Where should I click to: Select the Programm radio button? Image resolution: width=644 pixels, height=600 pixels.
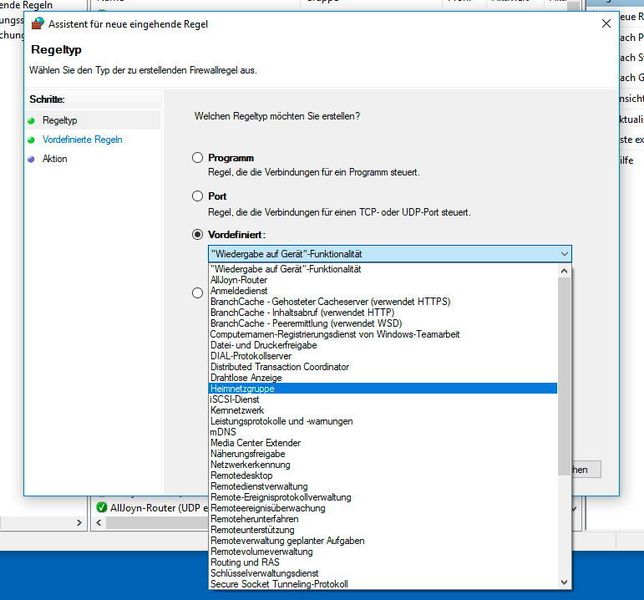point(198,158)
